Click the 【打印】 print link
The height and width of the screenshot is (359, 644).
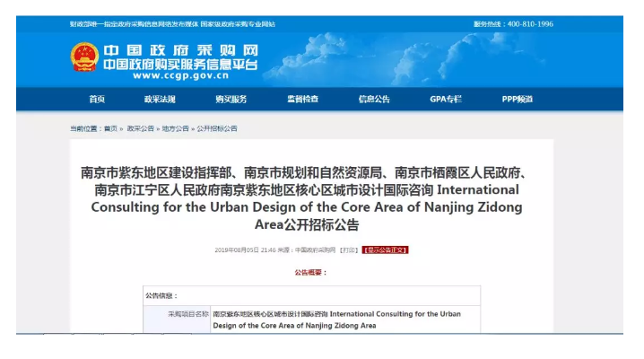[349, 250]
